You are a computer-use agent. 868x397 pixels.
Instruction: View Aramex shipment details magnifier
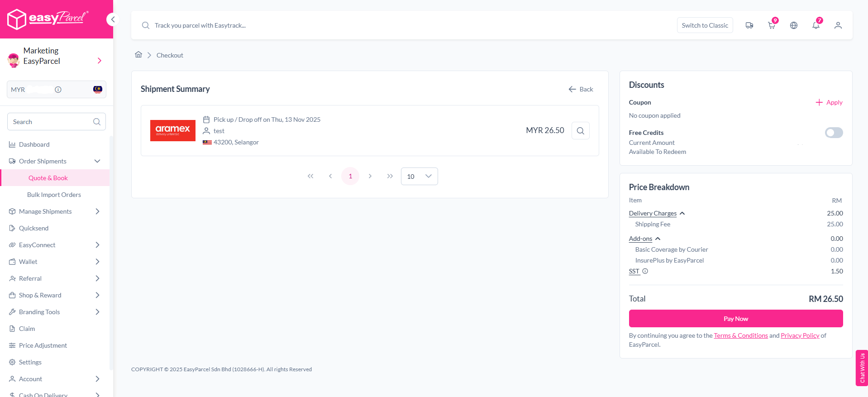(x=580, y=131)
